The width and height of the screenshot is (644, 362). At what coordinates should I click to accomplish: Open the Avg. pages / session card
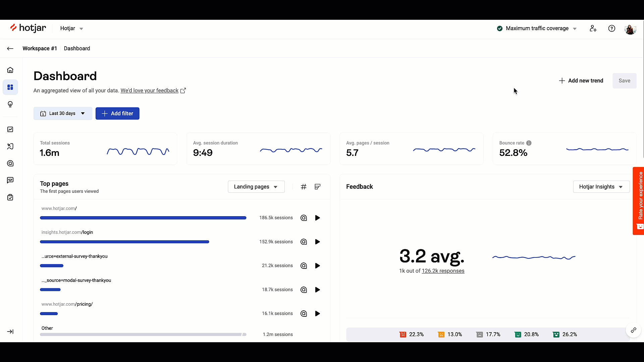(x=411, y=148)
